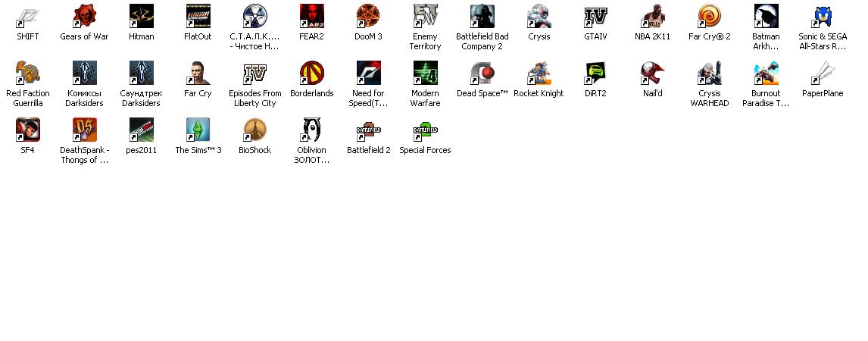This screenshot has height=341, width=868.
Task: Click the PaperPlane icon
Action: coord(823,73)
